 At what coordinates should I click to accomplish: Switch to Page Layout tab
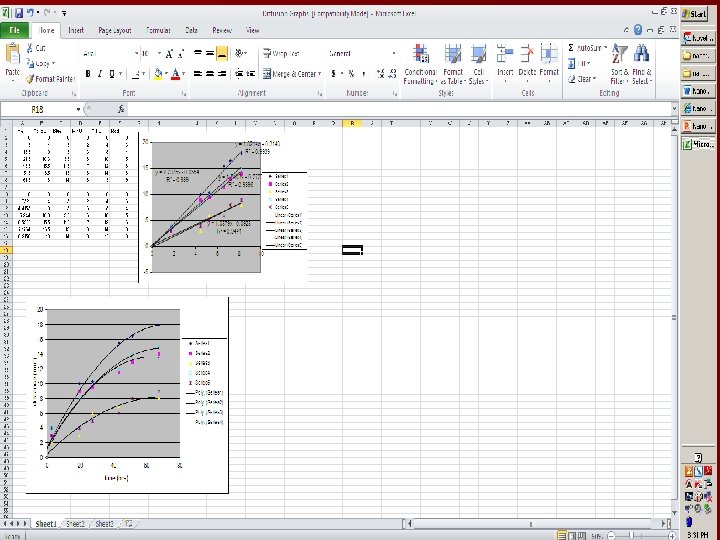(115, 30)
